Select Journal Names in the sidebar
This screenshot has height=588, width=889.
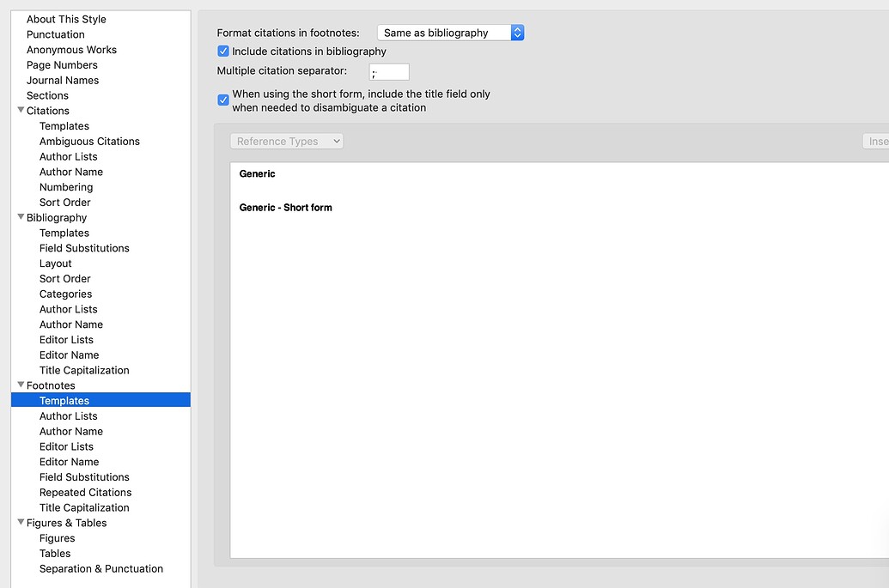(63, 80)
